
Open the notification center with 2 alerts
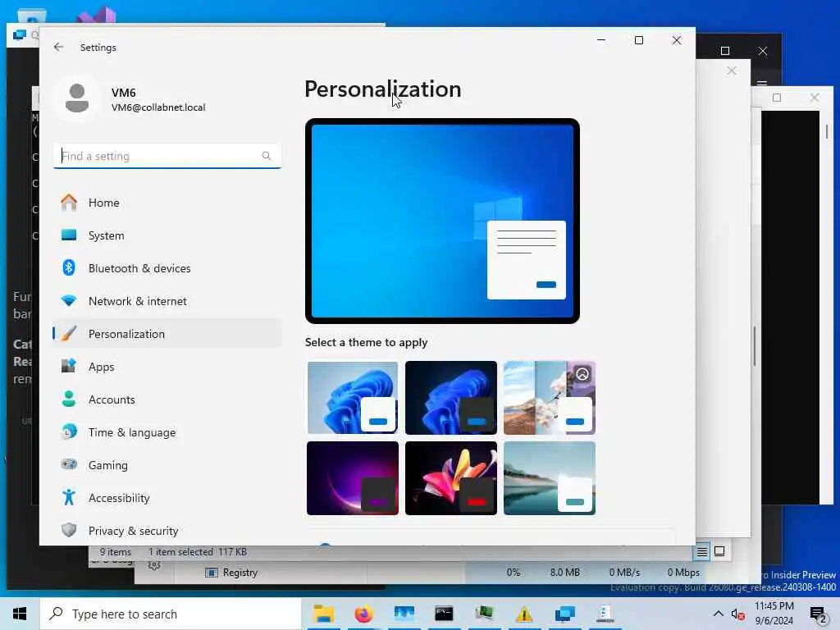(818, 614)
